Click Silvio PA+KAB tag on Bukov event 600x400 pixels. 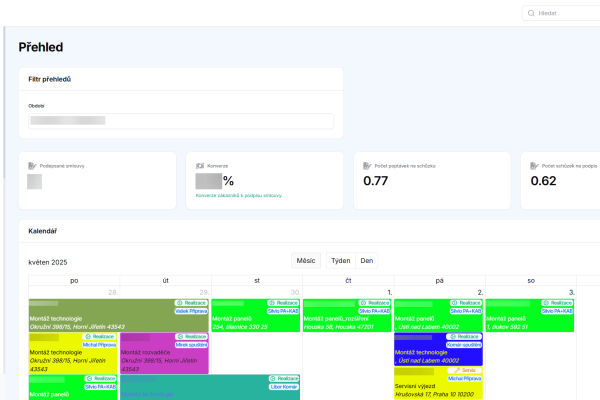(x=557, y=311)
